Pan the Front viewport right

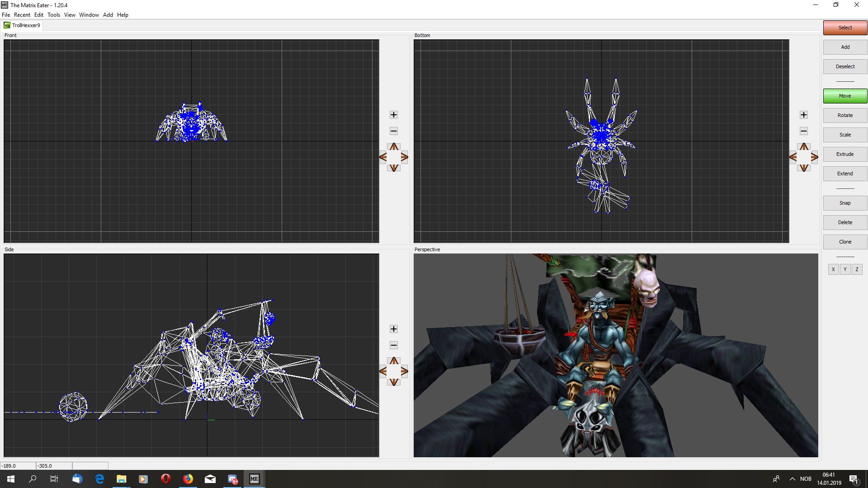pos(405,157)
